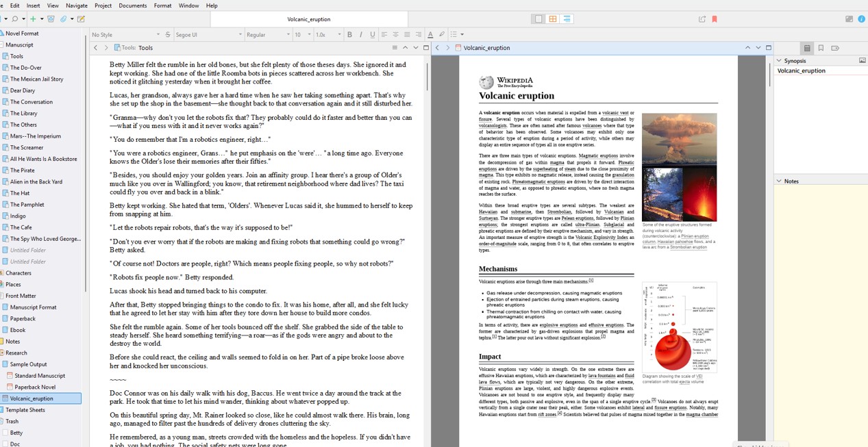Switch to Outliner view mode
Image resolution: width=868 pixels, height=447 pixels.
click(x=567, y=19)
